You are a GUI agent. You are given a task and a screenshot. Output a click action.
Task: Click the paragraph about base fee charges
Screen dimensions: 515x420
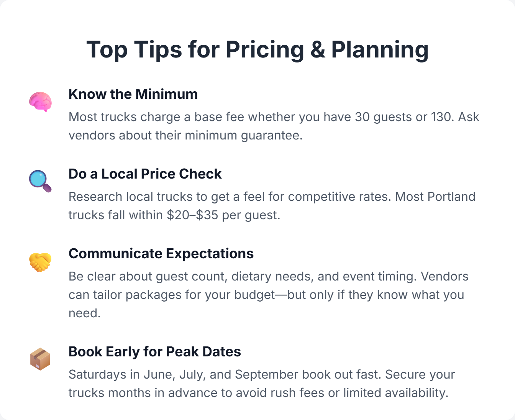tap(273, 126)
